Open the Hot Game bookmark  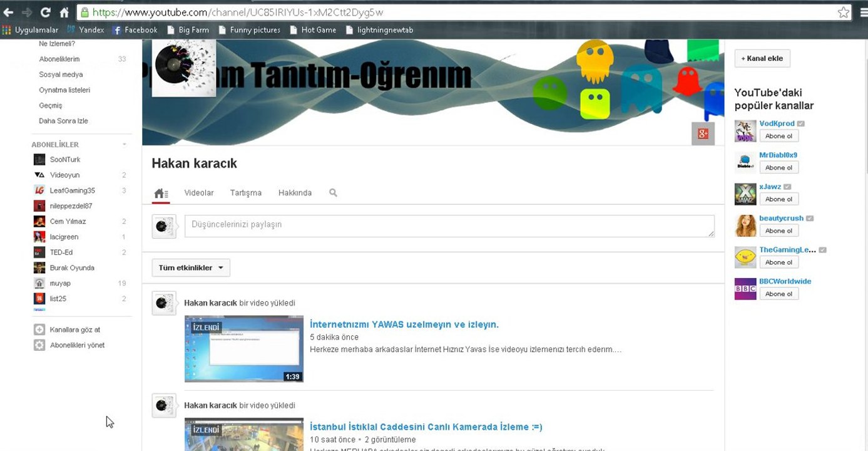point(312,30)
